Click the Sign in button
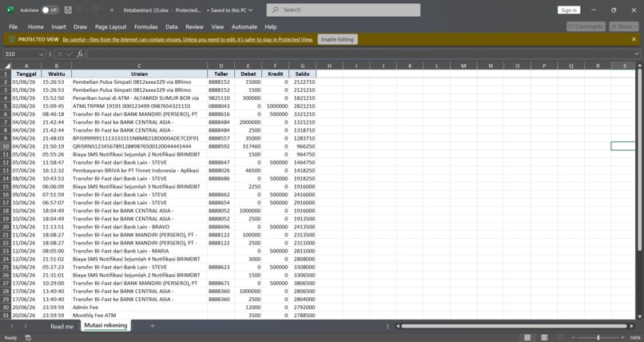The image size is (644, 342). 569,10
